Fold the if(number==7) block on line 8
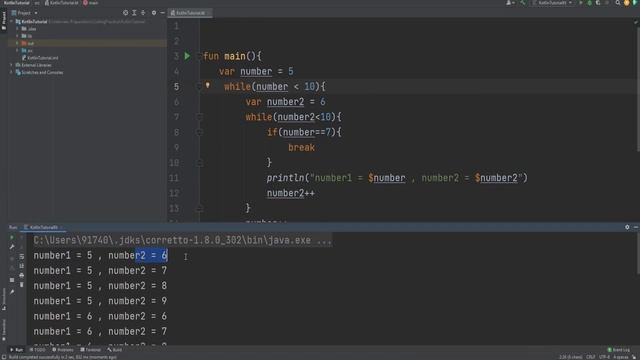This screenshot has width=640, height=360. pos(199,132)
